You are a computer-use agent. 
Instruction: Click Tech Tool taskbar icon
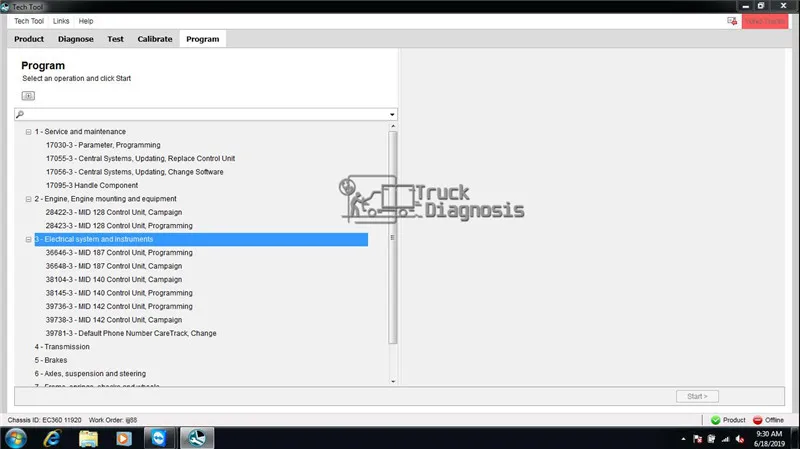pyautogui.click(x=196, y=438)
